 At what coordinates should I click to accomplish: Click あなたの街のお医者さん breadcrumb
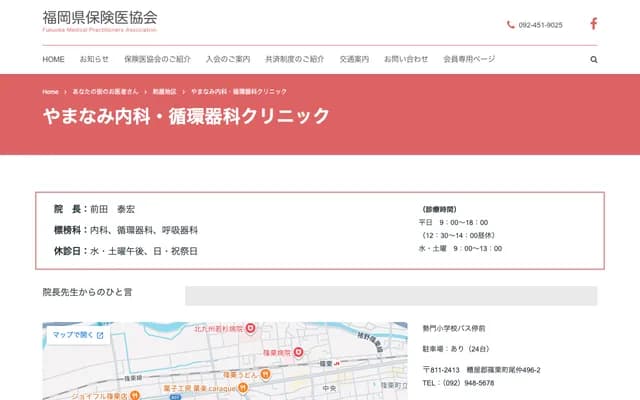[105, 92]
